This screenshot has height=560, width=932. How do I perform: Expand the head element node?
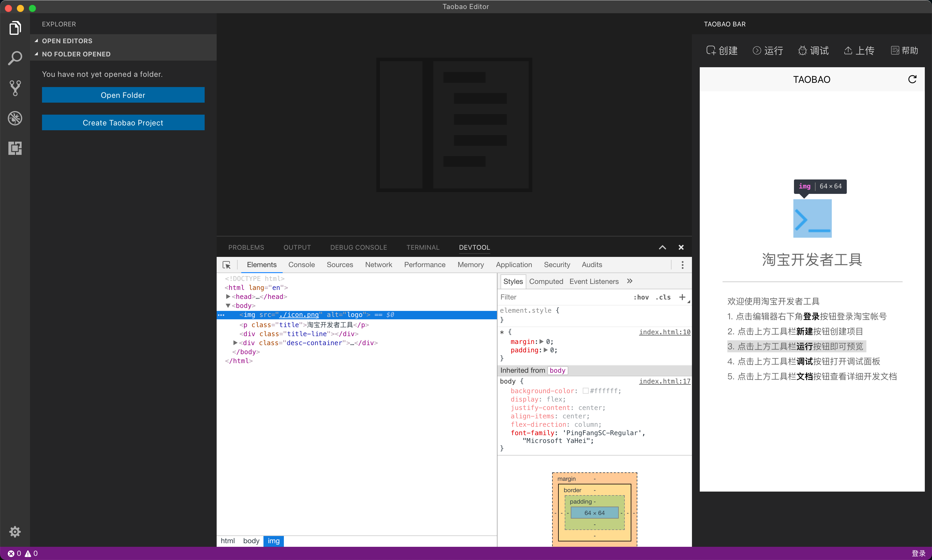point(228,297)
